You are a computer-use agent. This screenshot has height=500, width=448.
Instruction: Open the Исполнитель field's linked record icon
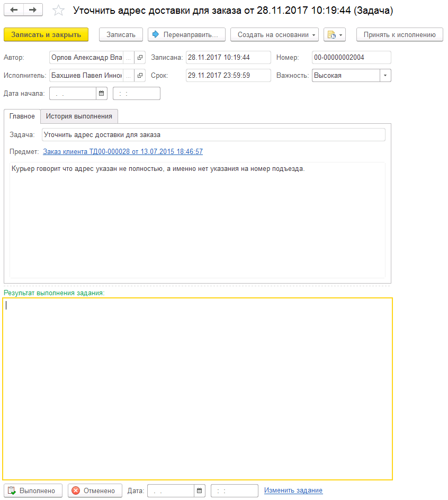pyautogui.click(x=140, y=76)
